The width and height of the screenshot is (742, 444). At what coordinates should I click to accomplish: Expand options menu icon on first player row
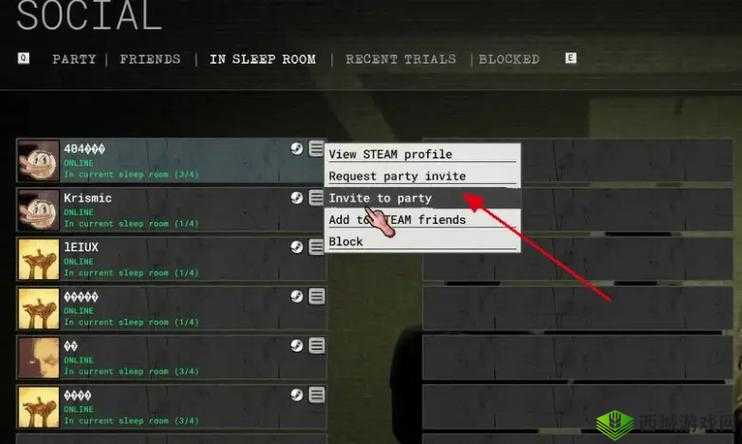[x=317, y=148]
